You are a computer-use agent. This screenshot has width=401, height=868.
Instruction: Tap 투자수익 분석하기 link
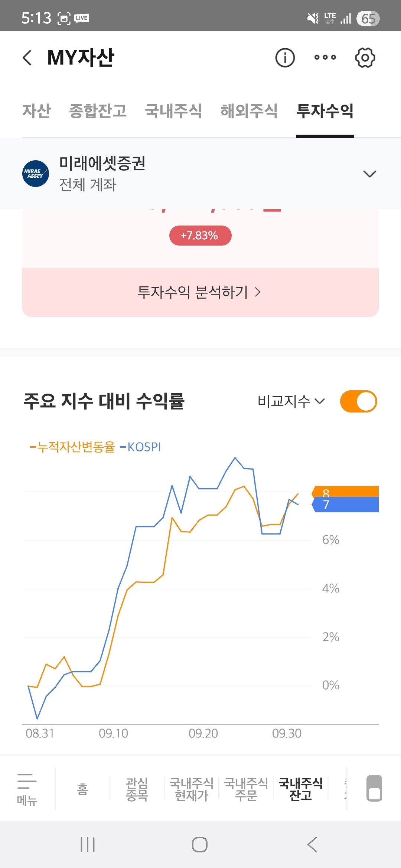[200, 292]
